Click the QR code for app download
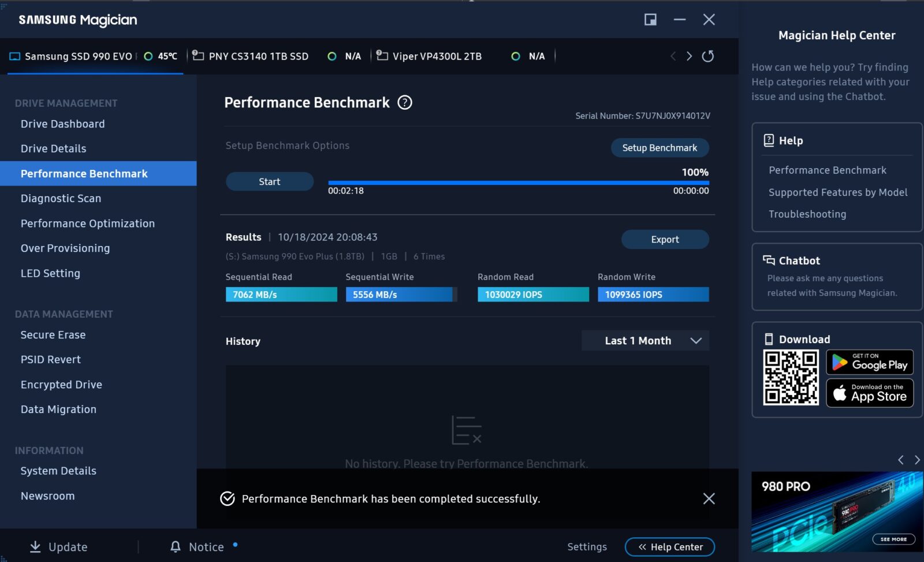924x562 pixels. pyautogui.click(x=791, y=378)
